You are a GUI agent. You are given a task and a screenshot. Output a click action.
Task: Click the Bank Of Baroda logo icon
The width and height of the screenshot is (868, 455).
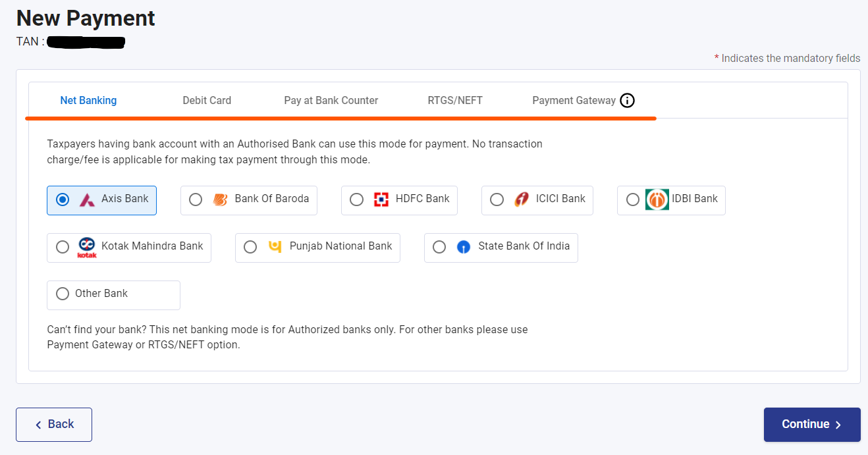coord(218,199)
